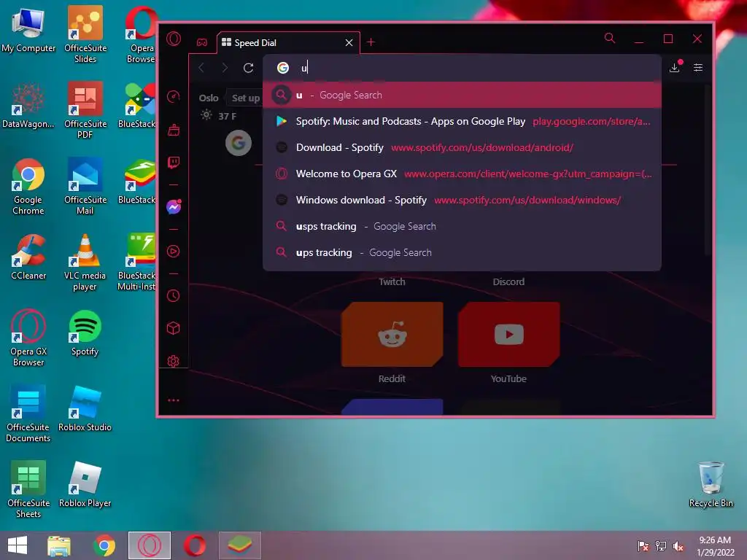
Task: Open the Reddit speed dial tile
Action: click(x=392, y=334)
